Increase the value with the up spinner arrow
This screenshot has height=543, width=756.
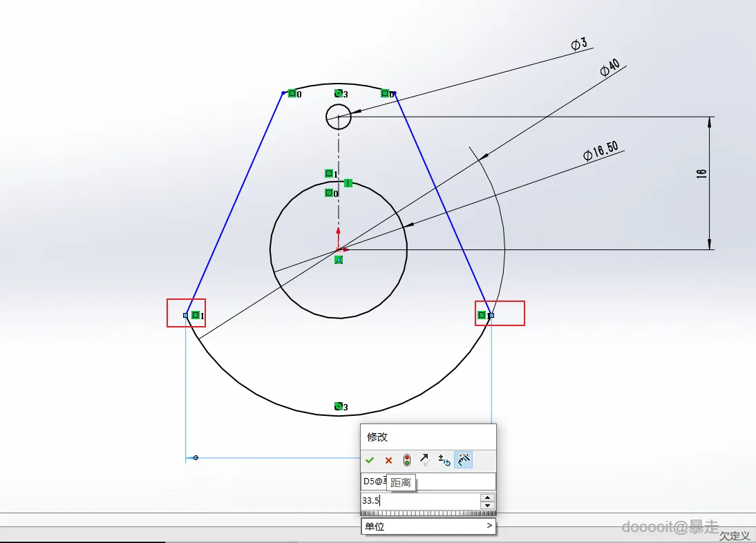pos(487,497)
